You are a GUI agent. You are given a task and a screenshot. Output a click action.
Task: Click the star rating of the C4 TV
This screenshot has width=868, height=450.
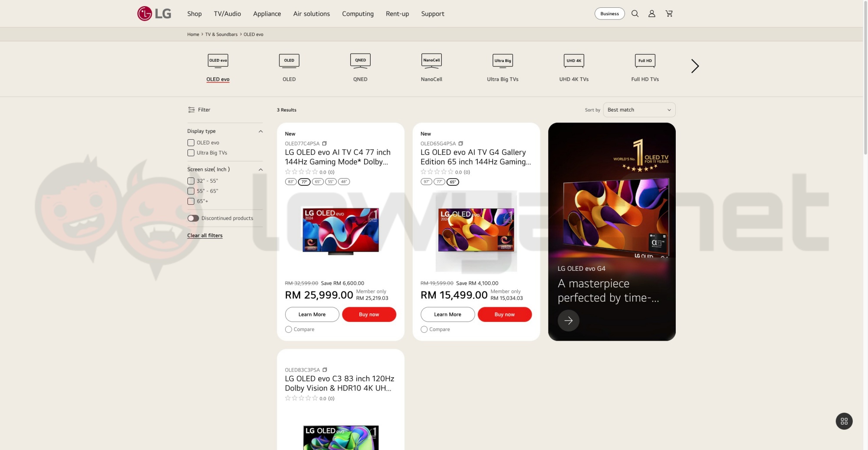302,172
